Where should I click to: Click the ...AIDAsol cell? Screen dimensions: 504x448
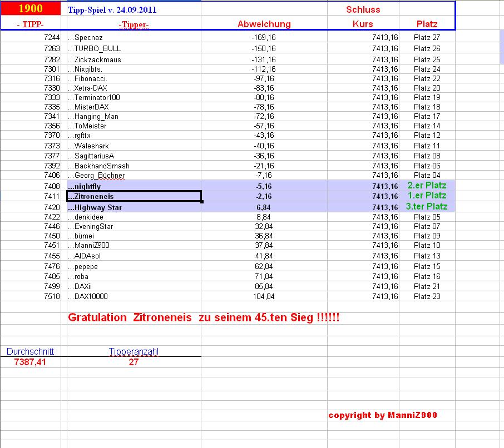[x=134, y=256]
